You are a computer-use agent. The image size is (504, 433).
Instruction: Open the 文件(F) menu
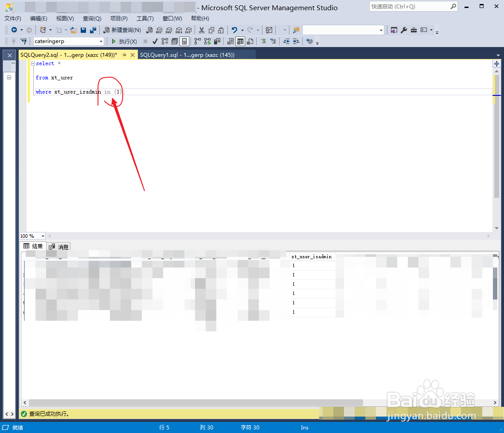coord(13,19)
